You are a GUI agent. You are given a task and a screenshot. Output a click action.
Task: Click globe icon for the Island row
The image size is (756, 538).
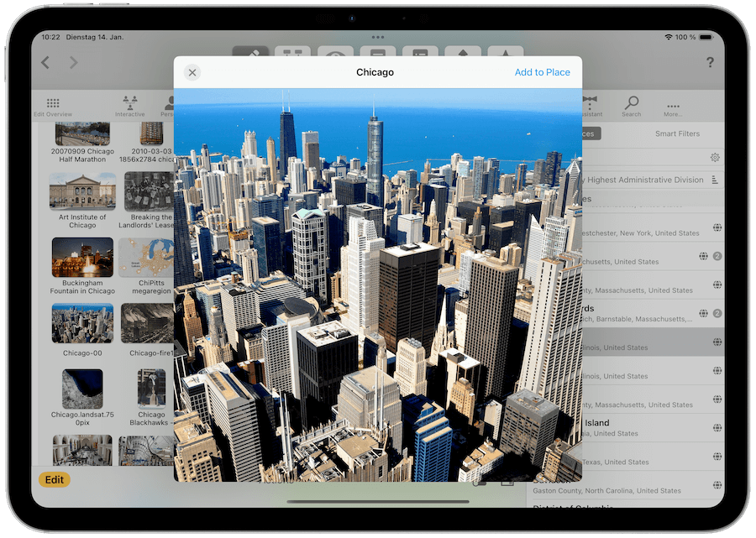(717, 428)
